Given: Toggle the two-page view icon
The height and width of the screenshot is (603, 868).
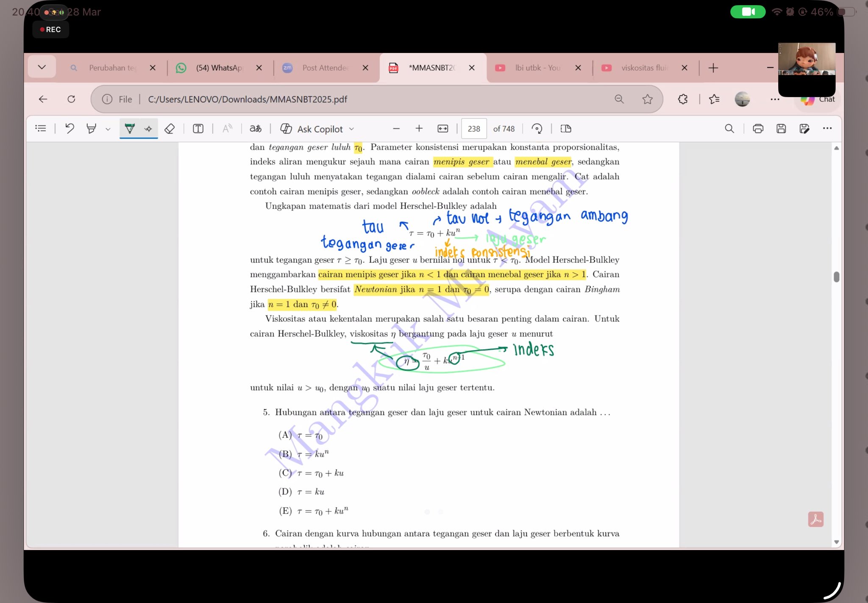Looking at the screenshot, I should point(566,128).
